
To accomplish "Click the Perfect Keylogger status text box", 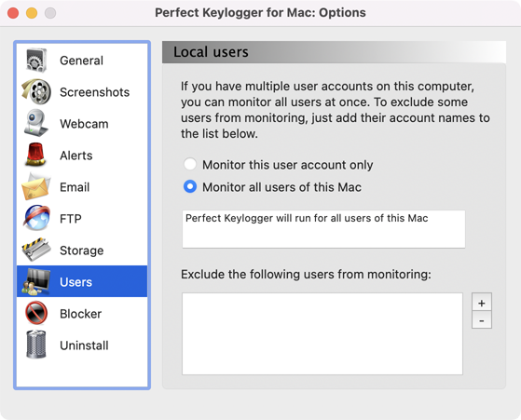I will (x=323, y=229).
